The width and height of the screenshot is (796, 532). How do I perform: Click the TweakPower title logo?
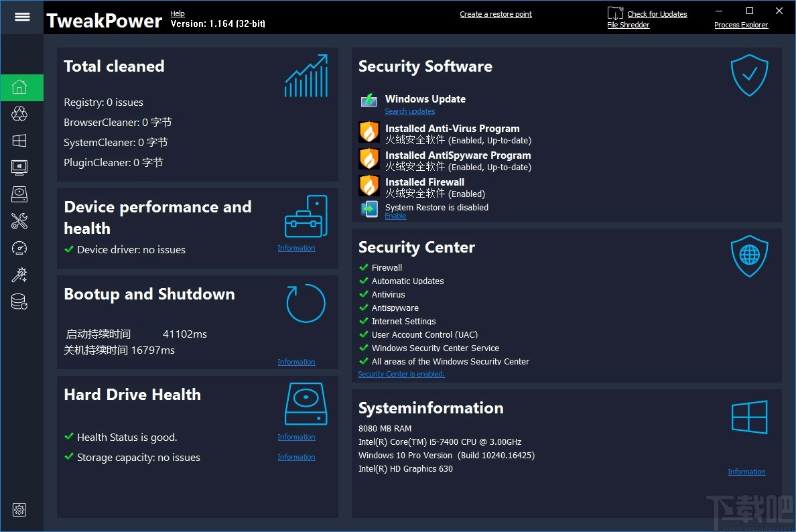click(104, 21)
